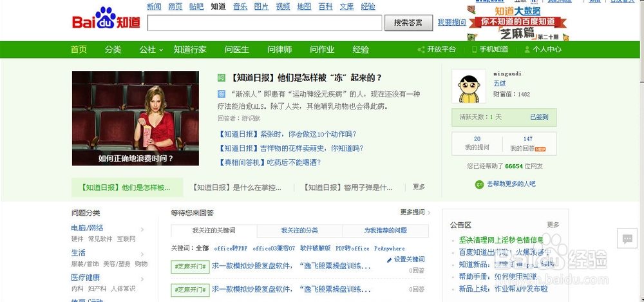Switch to 为我推荐的问题 tab
644x302 pixels.
tap(386, 231)
